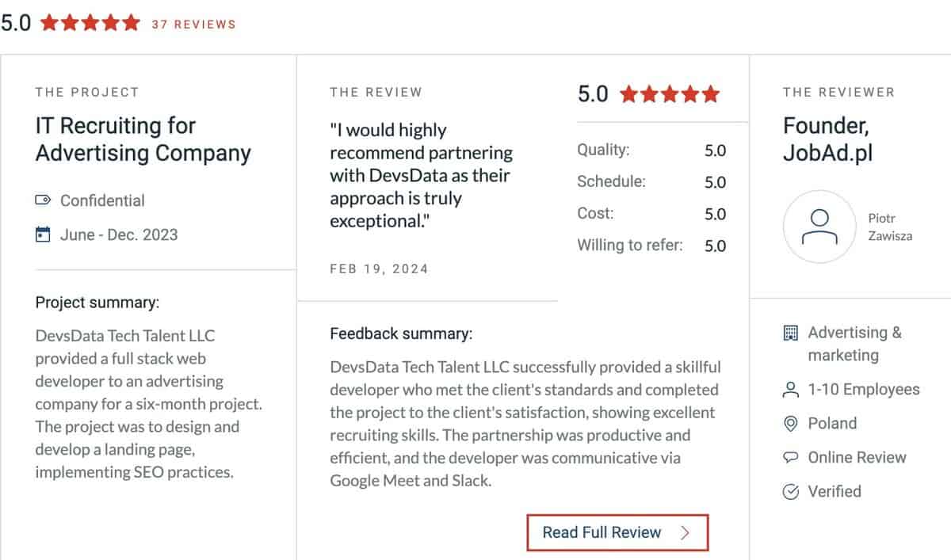Screen dimensions: 951x560
Task: Click the Piotr Zawisza reviewer name
Action: (x=890, y=227)
